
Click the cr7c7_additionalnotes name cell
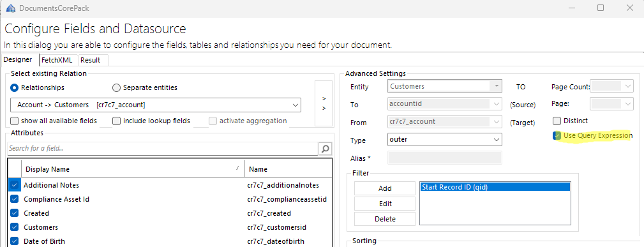tap(283, 185)
